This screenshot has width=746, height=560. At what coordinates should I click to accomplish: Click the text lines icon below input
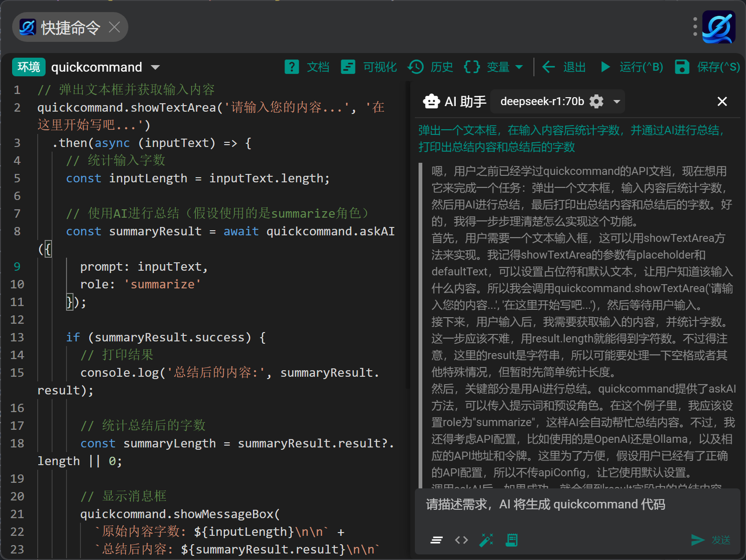click(436, 540)
